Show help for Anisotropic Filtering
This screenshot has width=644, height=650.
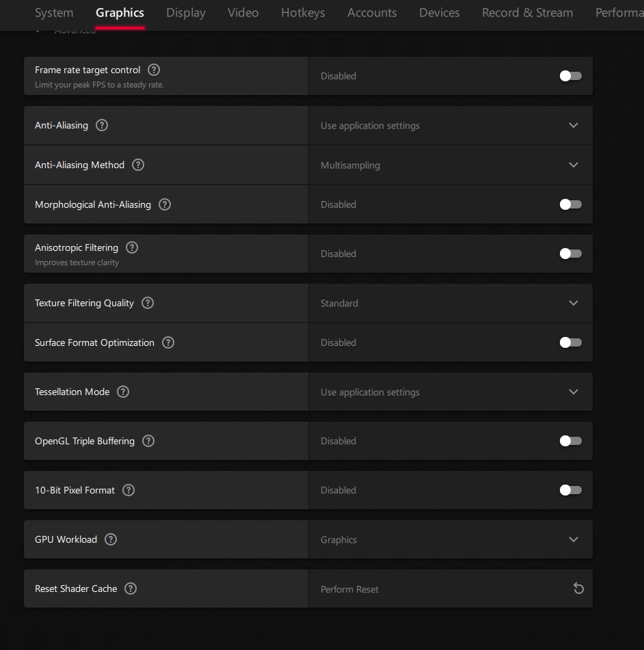tap(132, 247)
